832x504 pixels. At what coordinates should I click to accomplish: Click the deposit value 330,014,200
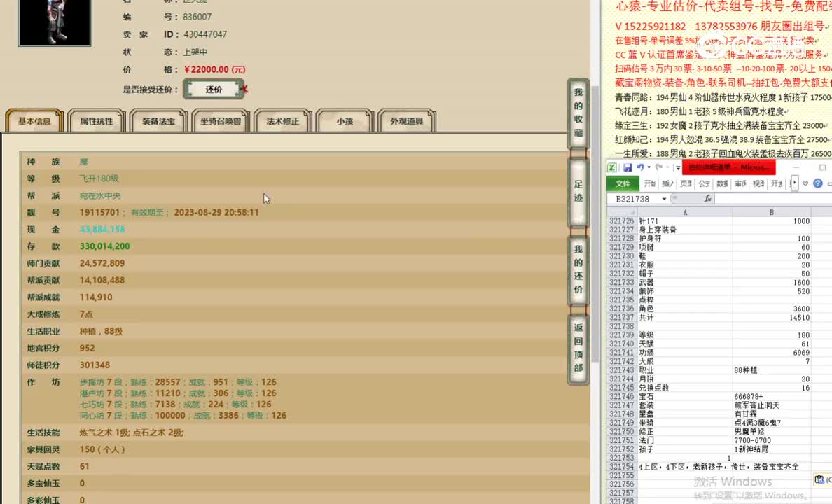pos(104,246)
